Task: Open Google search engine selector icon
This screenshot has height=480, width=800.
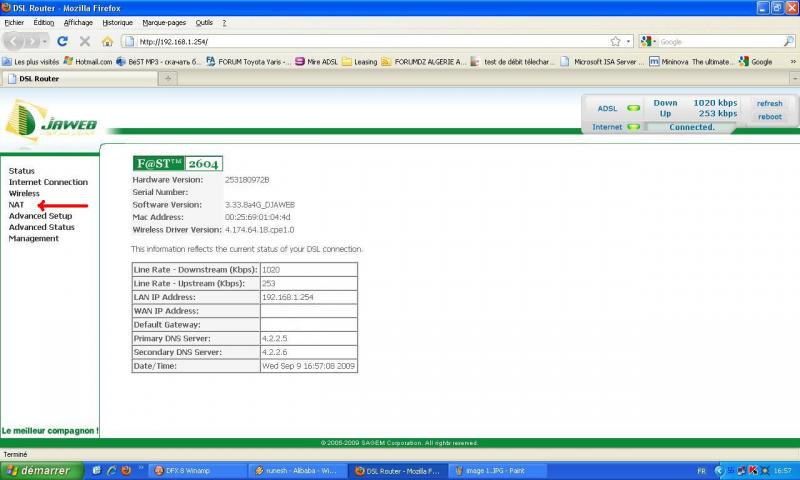Action: tap(647, 41)
